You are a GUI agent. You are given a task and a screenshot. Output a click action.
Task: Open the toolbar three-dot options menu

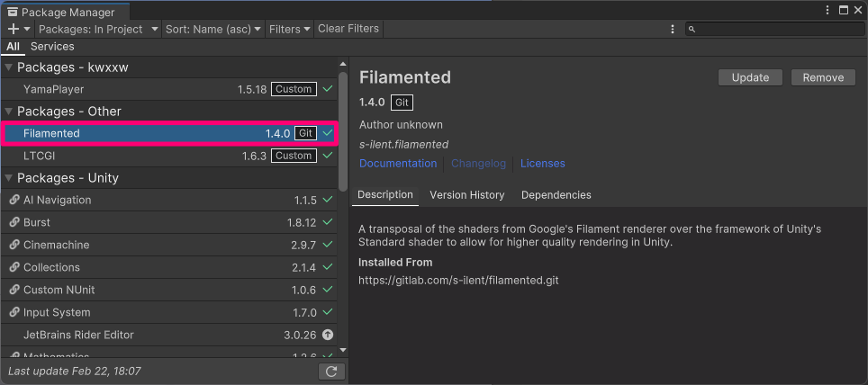click(x=673, y=30)
